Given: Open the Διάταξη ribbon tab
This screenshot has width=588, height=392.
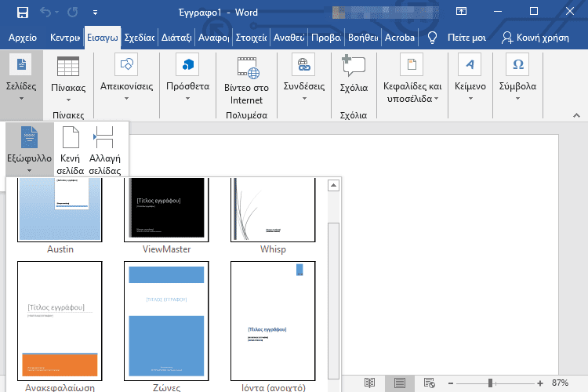Looking at the screenshot, I should pyautogui.click(x=176, y=38).
